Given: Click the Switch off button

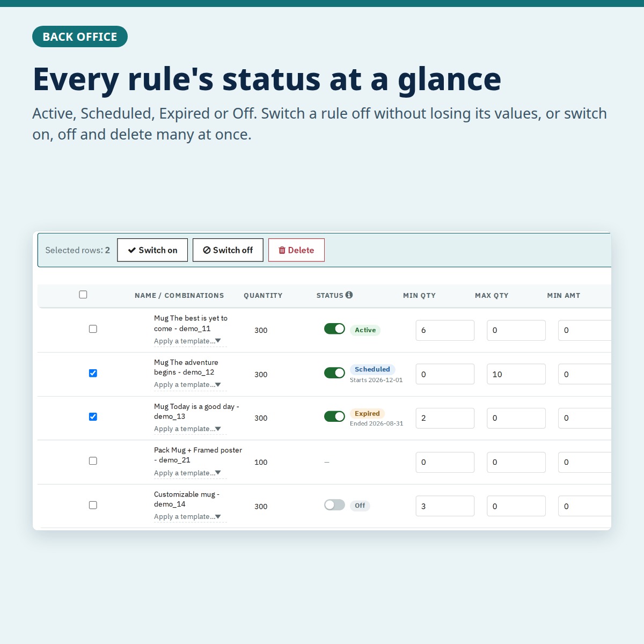Looking at the screenshot, I should point(228,250).
